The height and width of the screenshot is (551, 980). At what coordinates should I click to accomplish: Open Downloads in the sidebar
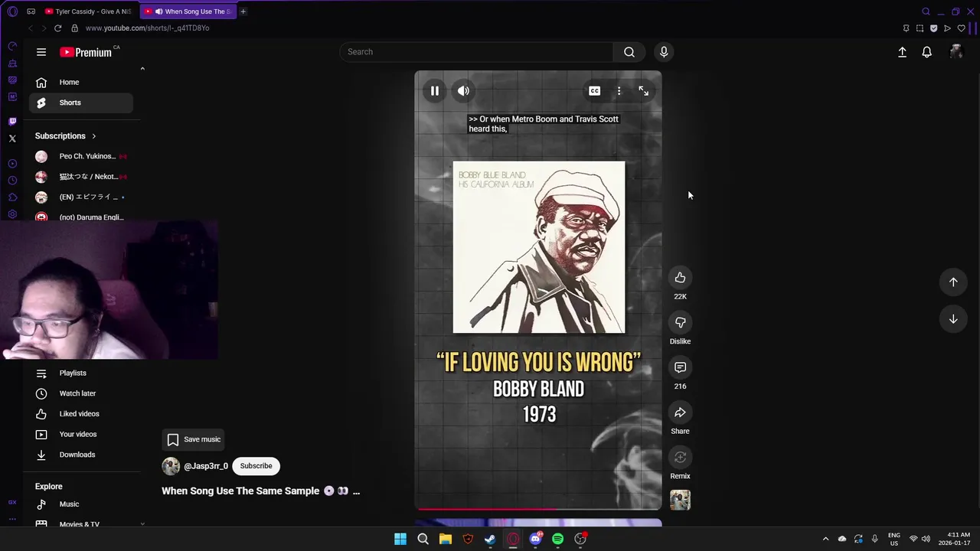coord(81,455)
